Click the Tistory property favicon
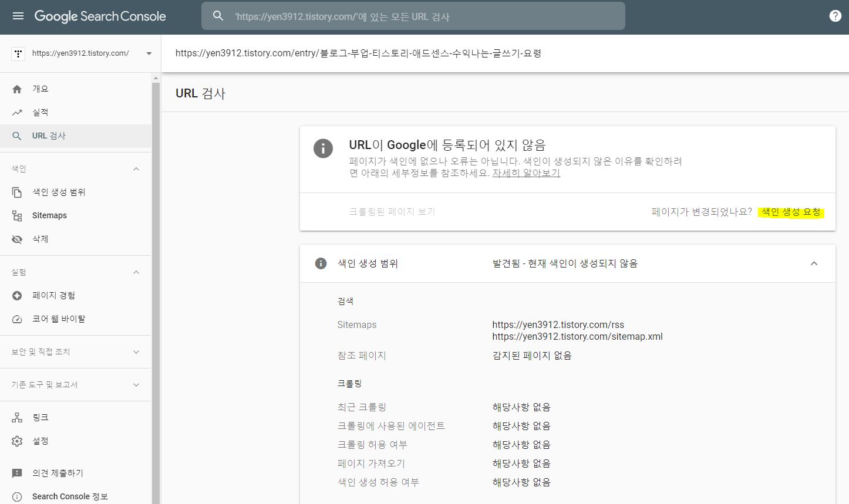This screenshot has height=504, width=849. point(18,53)
